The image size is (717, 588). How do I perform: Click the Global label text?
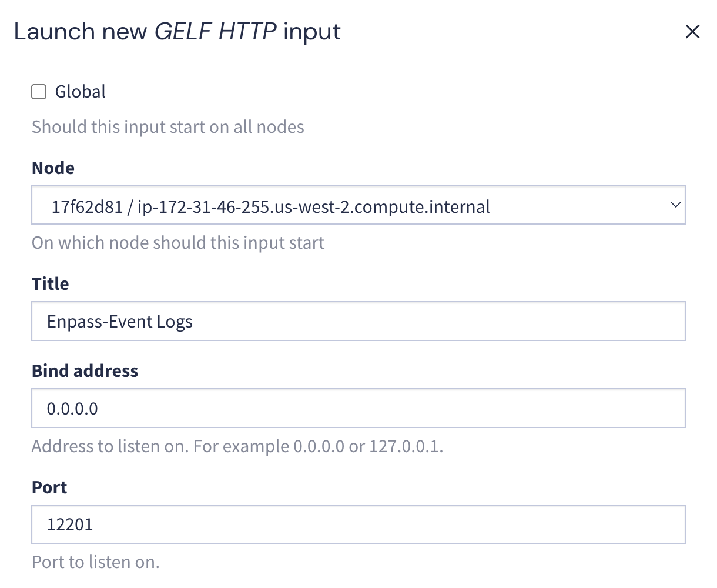pyautogui.click(x=80, y=91)
